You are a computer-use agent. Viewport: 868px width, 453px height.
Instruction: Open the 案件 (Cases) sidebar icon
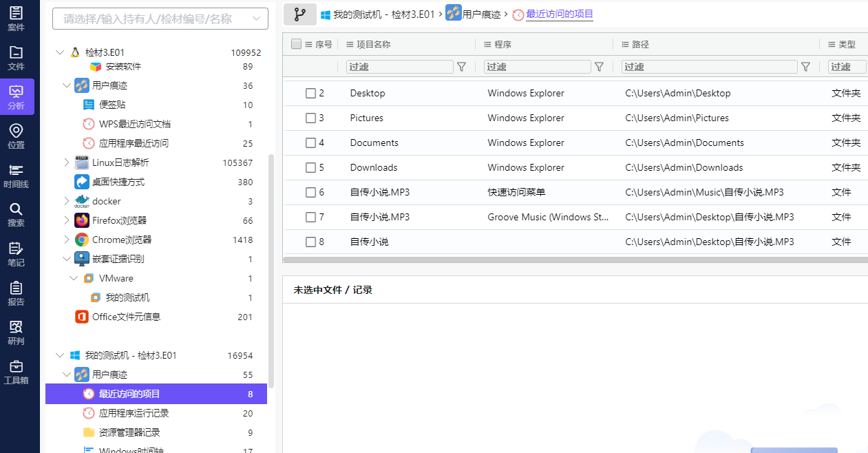[16, 19]
